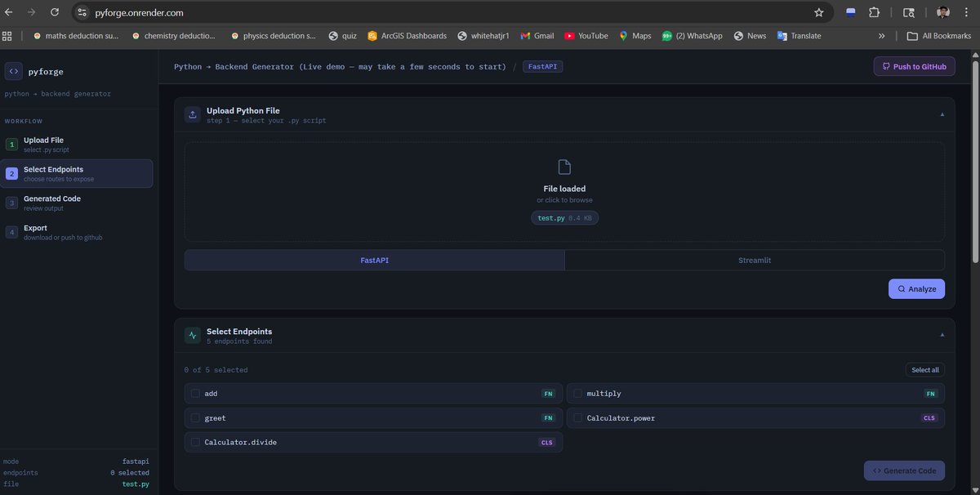Click the test.py value in sidebar status
Image resolution: width=980 pixels, height=495 pixels.
pyautogui.click(x=136, y=484)
